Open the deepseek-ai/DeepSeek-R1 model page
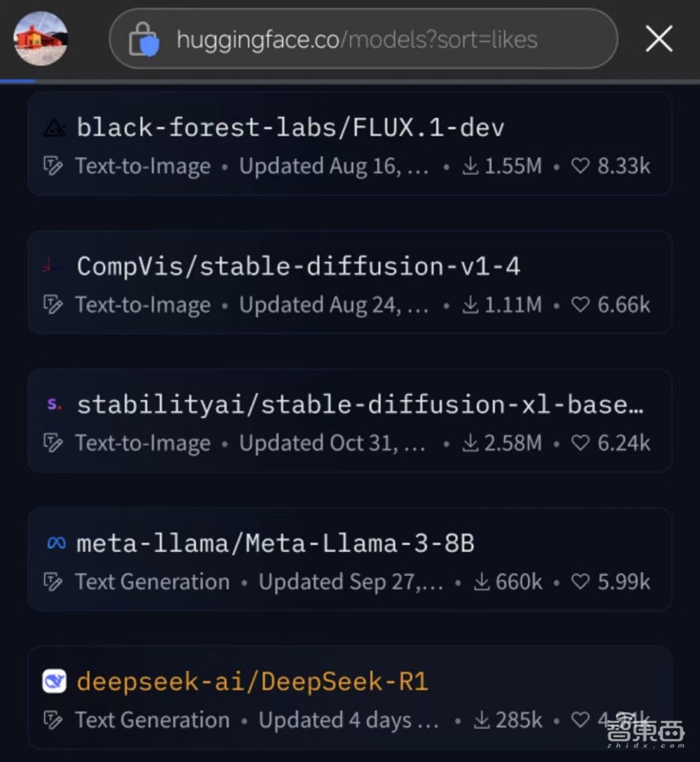The image size is (700, 762). click(251, 680)
